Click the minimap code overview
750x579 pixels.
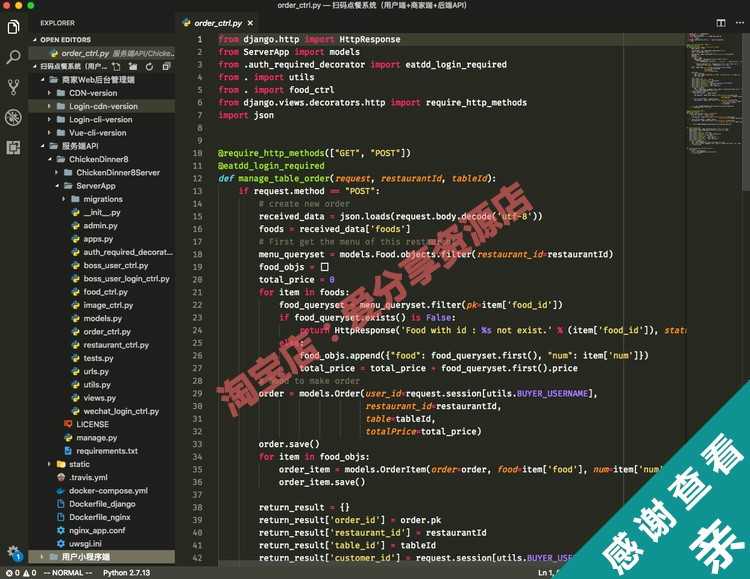[x=715, y=96]
